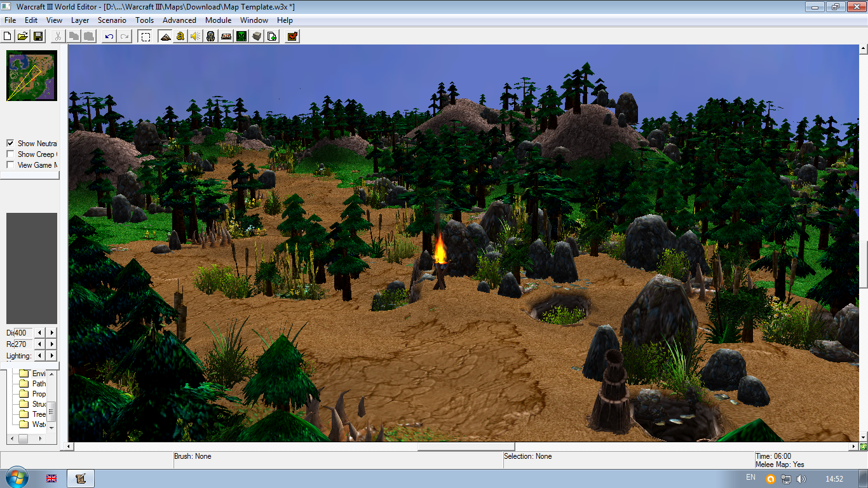Screen dimensions: 868x488
Task: Click the viewport scroll up arrow
Action: (863, 48)
